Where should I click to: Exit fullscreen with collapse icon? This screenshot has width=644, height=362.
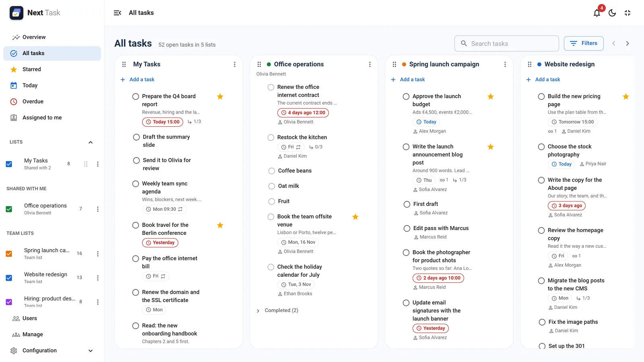[627, 13]
